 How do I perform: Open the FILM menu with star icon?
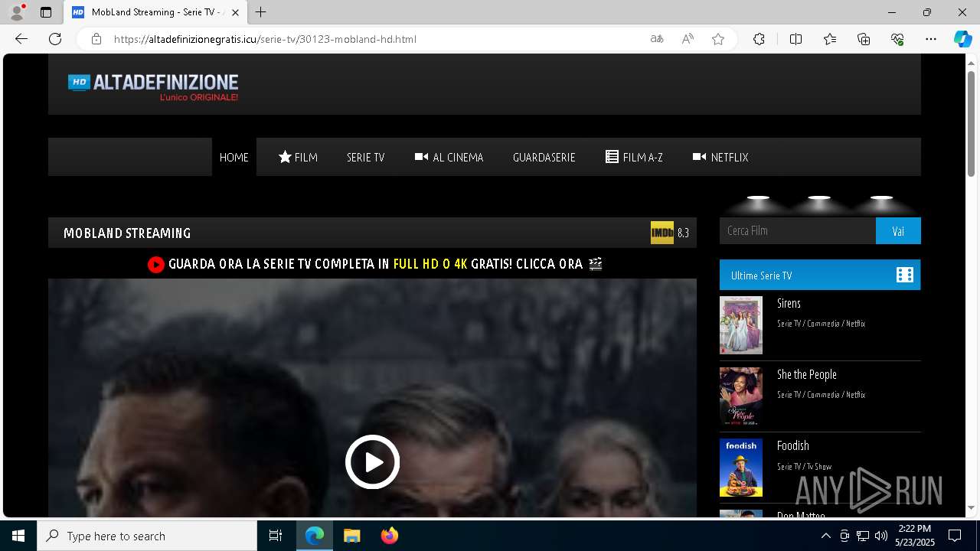click(x=298, y=157)
